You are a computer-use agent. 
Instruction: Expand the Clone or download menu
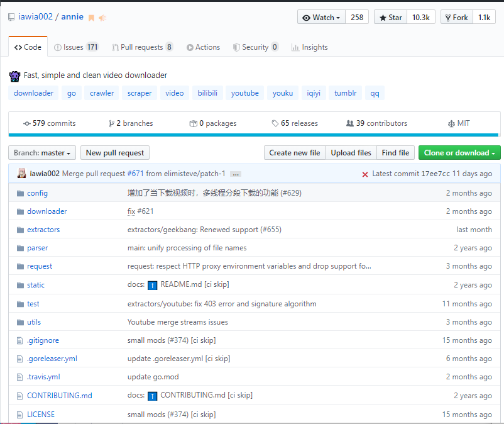459,153
